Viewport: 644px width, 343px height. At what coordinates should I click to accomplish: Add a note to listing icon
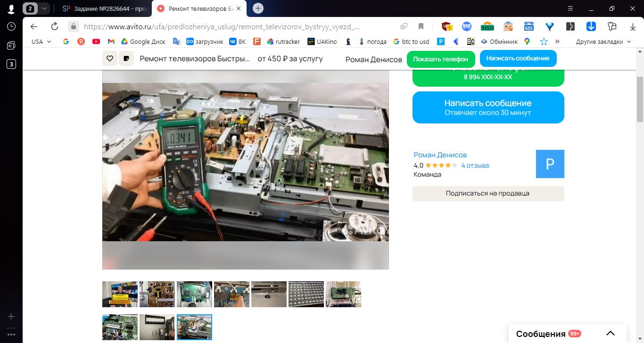coord(126,58)
